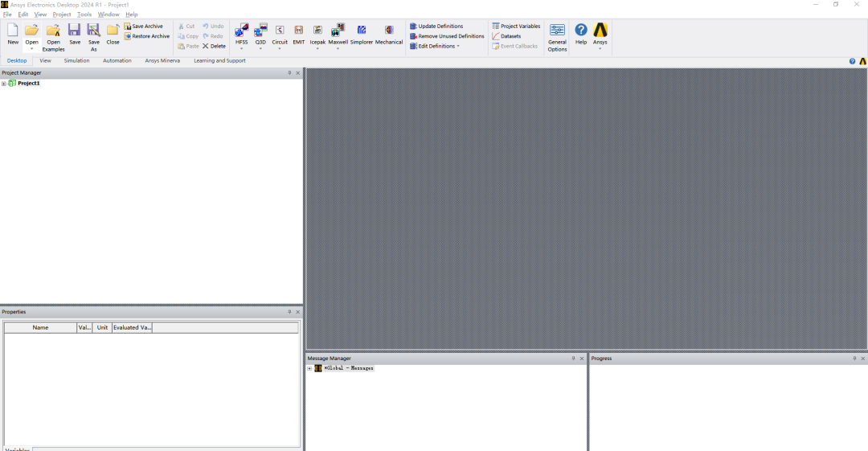This screenshot has height=451, width=868.
Task: Pin the Properties panel
Action: coord(289,312)
